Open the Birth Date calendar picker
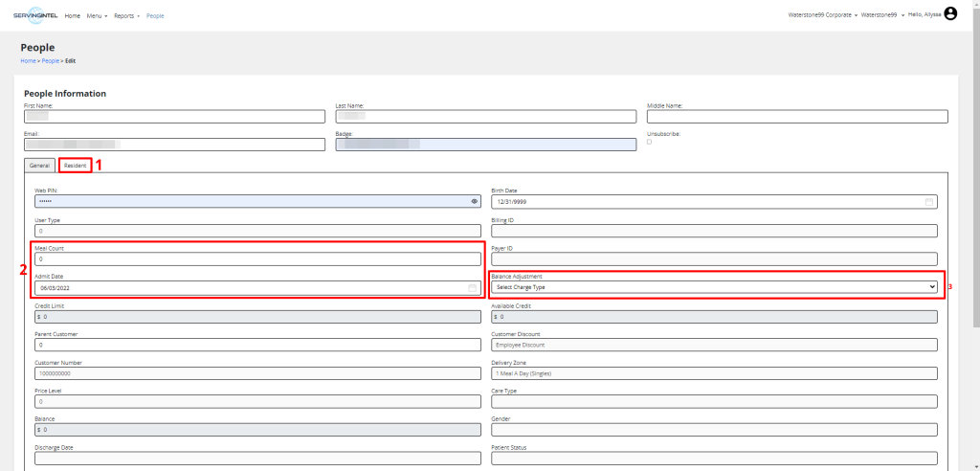 pos(928,202)
